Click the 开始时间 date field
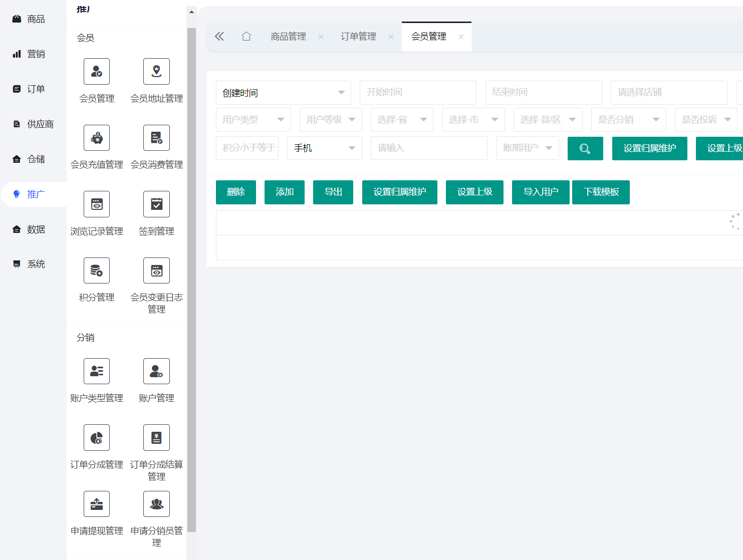Screen dimensions: 743x560 pos(418,93)
